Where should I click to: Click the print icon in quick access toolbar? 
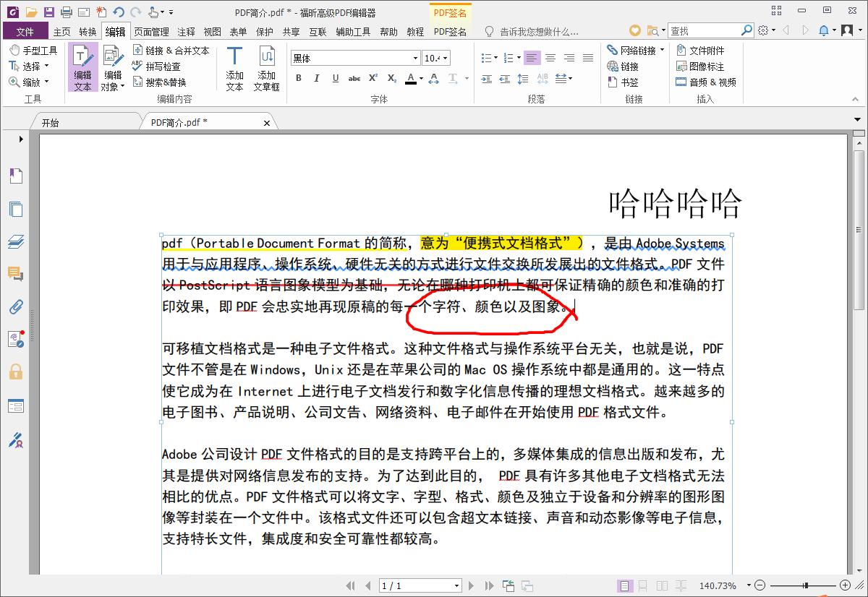click(65, 12)
